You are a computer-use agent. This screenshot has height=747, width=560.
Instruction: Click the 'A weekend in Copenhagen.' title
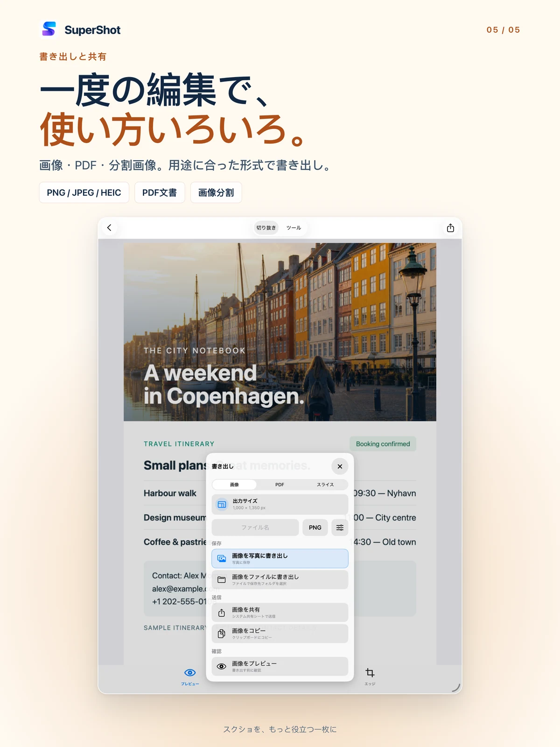pyautogui.click(x=224, y=384)
